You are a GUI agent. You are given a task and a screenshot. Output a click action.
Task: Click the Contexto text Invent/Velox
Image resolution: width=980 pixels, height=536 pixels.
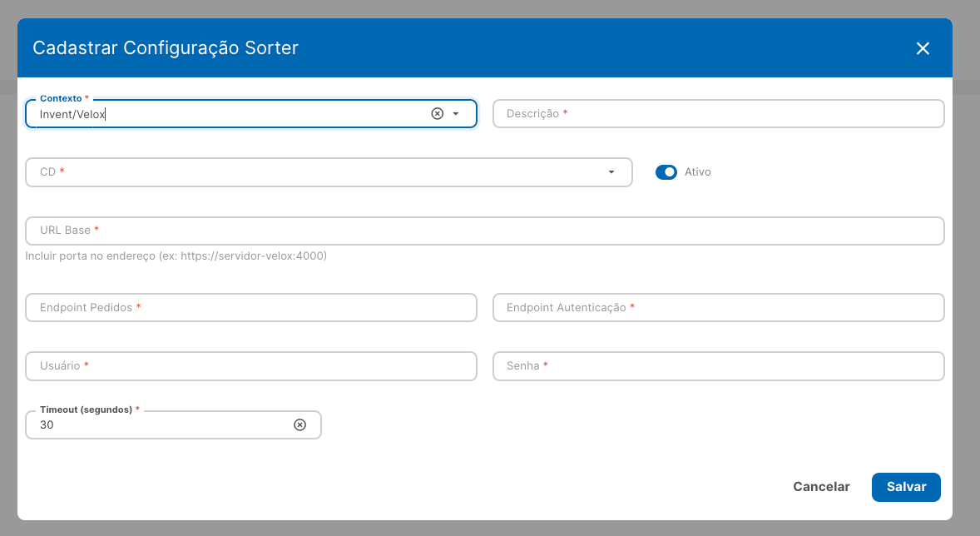tap(72, 115)
